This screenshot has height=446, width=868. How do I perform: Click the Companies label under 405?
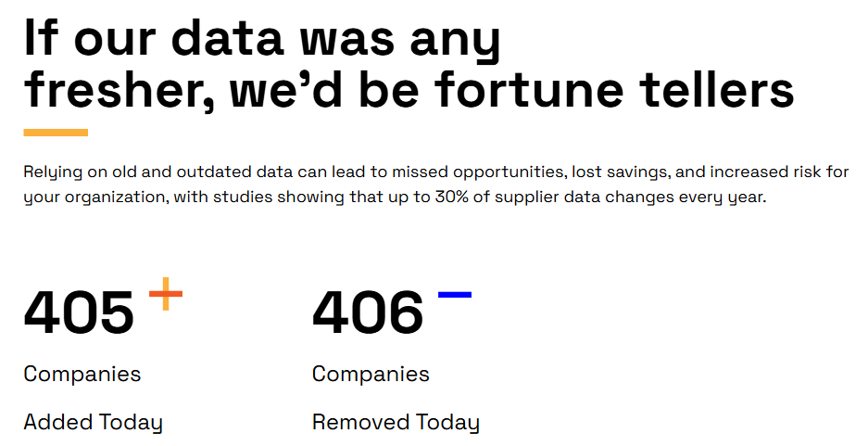click(82, 374)
